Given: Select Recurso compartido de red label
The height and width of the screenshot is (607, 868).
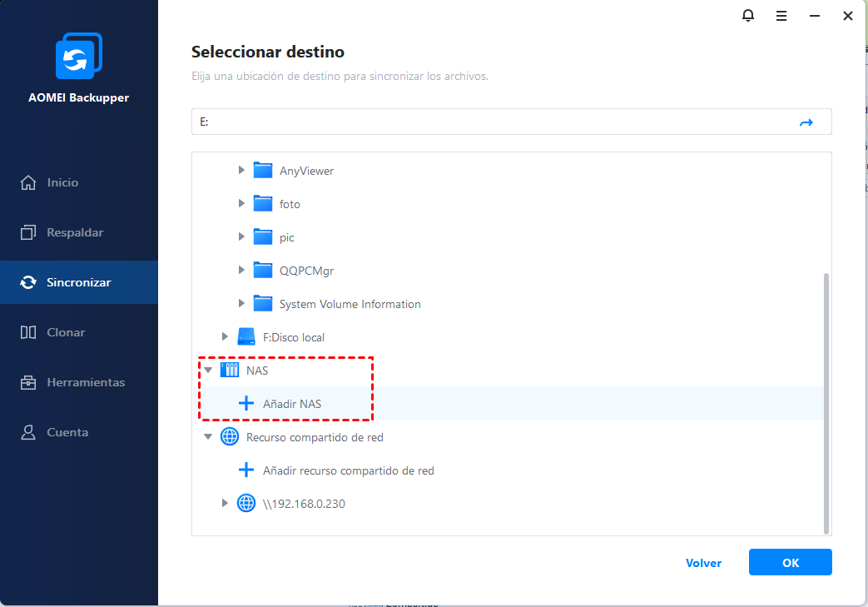Looking at the screenshot, I should coord(315,437).
